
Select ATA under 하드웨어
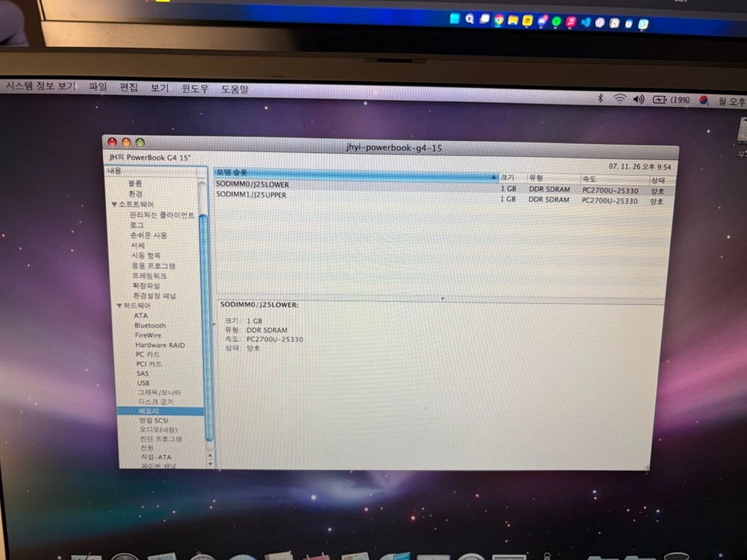pyautogui.click(x=140, y=315)
